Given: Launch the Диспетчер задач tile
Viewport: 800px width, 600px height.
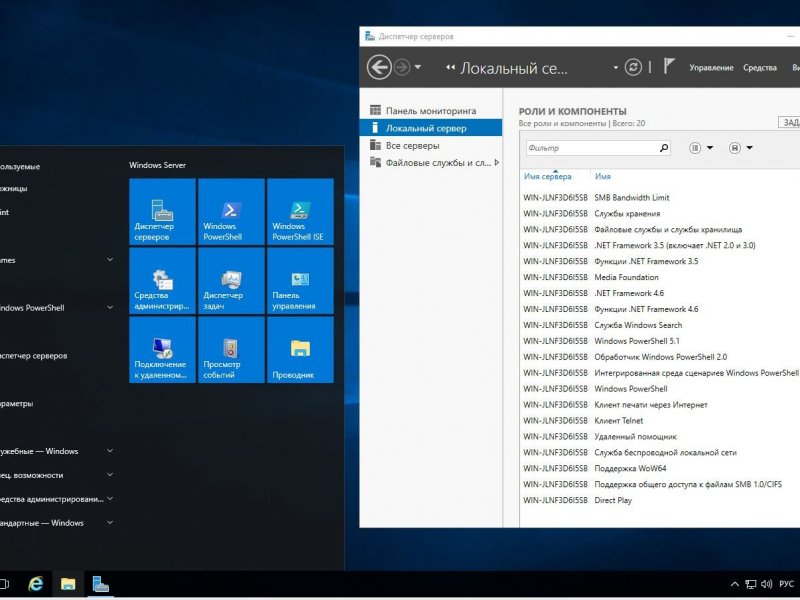Looking at the screenshot, I should click(231, 281).
